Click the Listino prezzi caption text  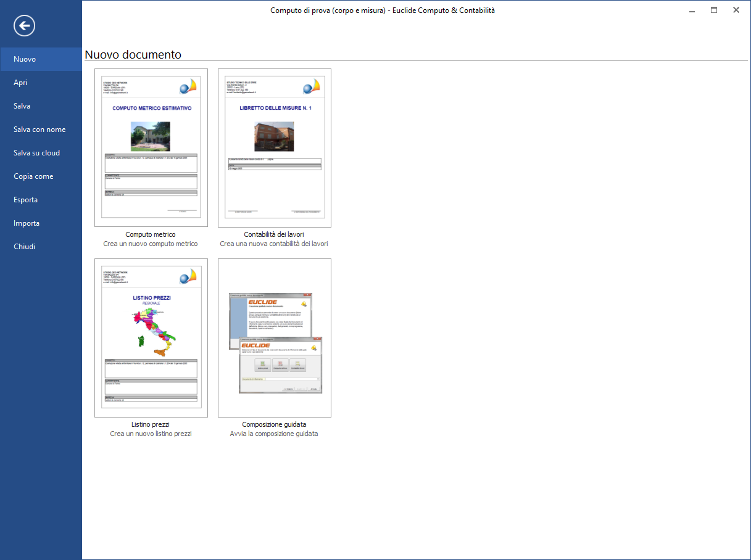[x=151, y=424]
